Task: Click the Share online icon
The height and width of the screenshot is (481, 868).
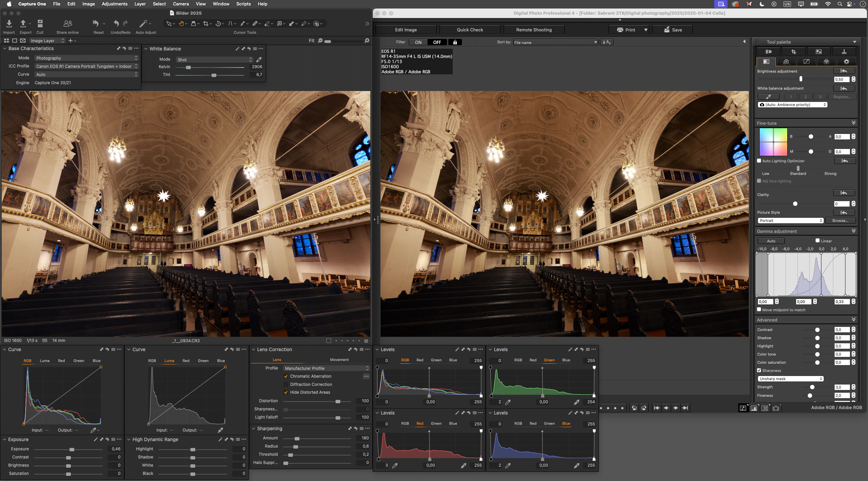Action: (67, 24)
